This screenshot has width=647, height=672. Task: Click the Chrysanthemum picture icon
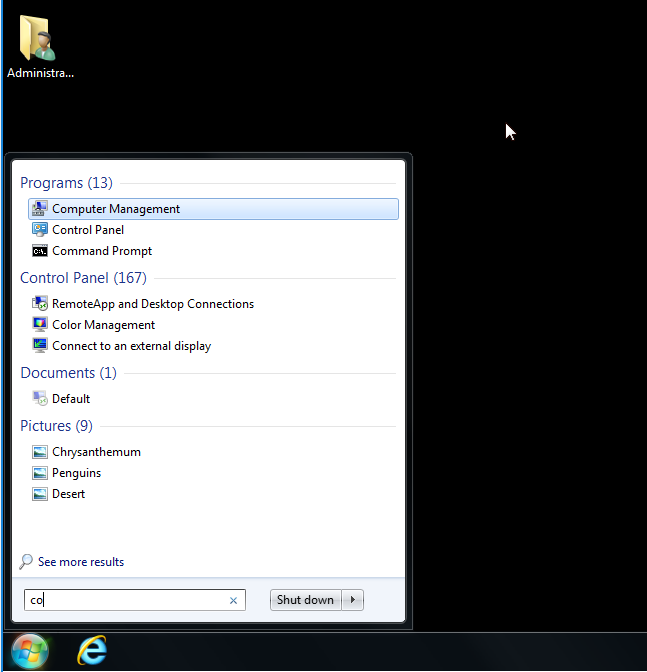coord(40,452)
